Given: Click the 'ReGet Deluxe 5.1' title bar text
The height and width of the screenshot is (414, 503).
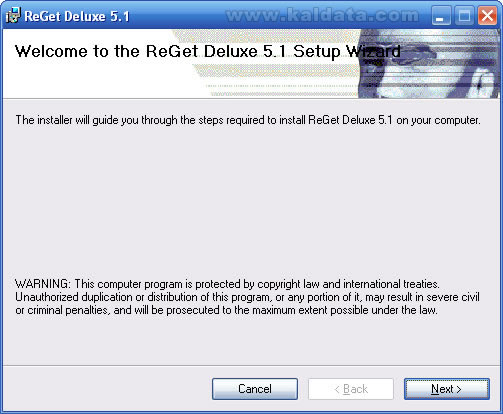Looking at the screenshot, I should pyautogui.click(x=77, y=16).
